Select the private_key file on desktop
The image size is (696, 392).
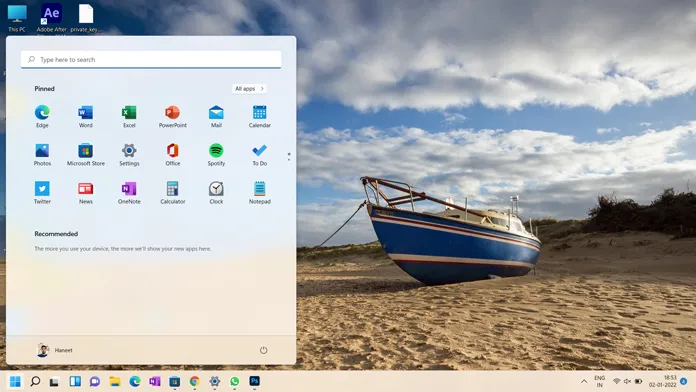[86, 18]
